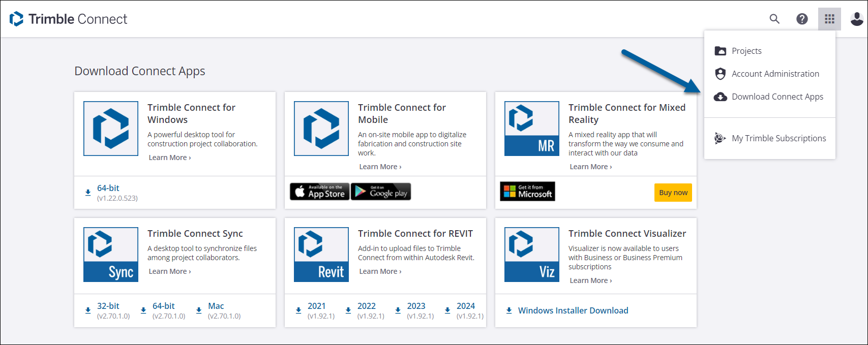Click the Trimble Connect Sync title

click(195, 233)
